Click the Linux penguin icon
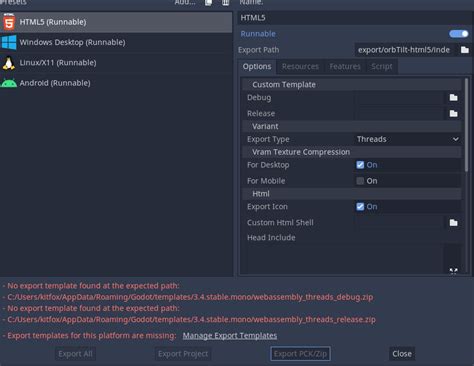The image size is (474, 366). [9, 63]
